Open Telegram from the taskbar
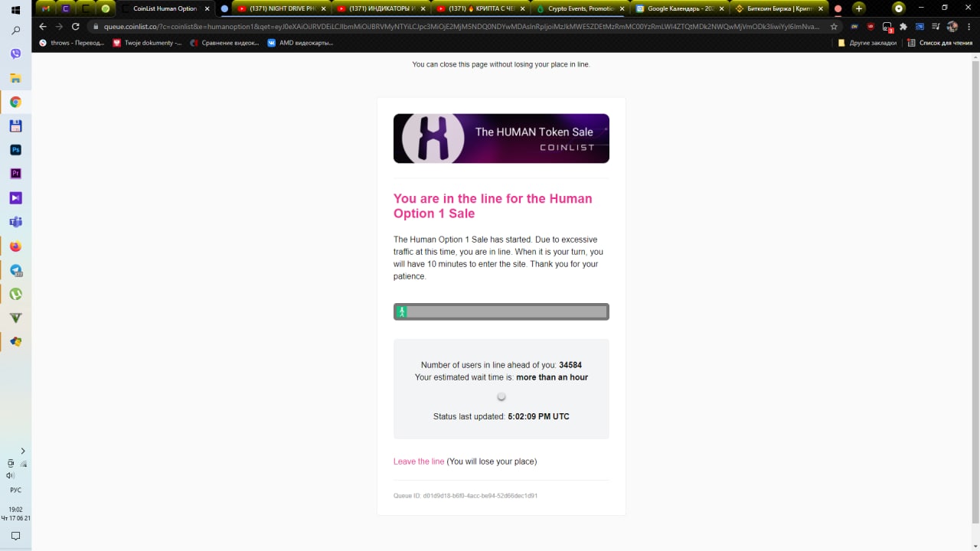980x551 pixels. click(x=15, y=270)
